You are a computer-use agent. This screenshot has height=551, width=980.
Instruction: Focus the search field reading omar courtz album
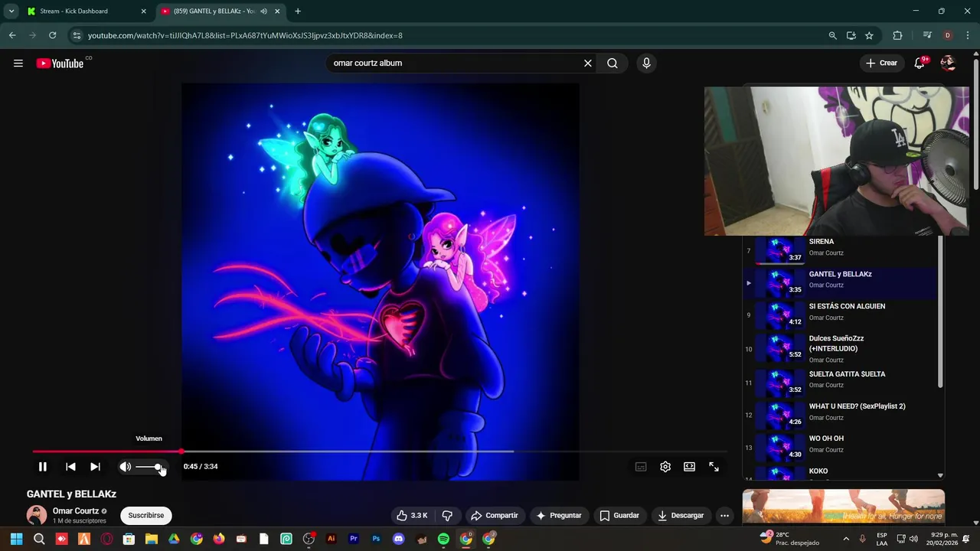click(452, 64)
